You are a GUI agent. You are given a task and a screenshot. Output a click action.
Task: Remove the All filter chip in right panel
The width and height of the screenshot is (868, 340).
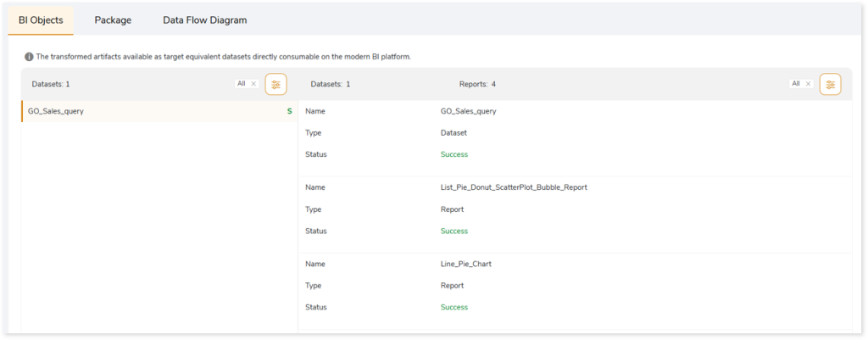tap(808, 84)
